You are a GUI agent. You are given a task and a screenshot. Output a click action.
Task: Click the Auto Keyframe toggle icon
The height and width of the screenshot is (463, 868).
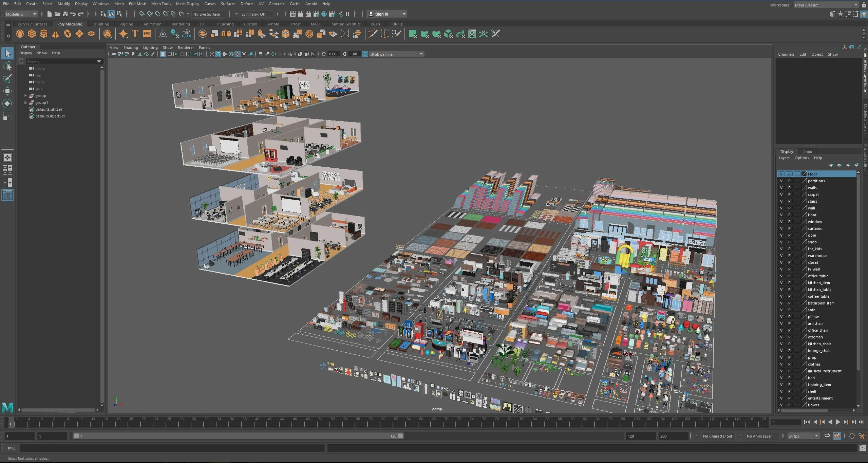pyautogui.click(x=852, y=436)
